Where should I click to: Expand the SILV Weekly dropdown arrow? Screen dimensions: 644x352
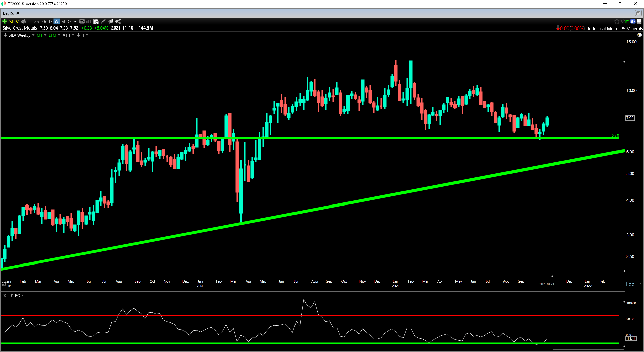tap(33, 35)
